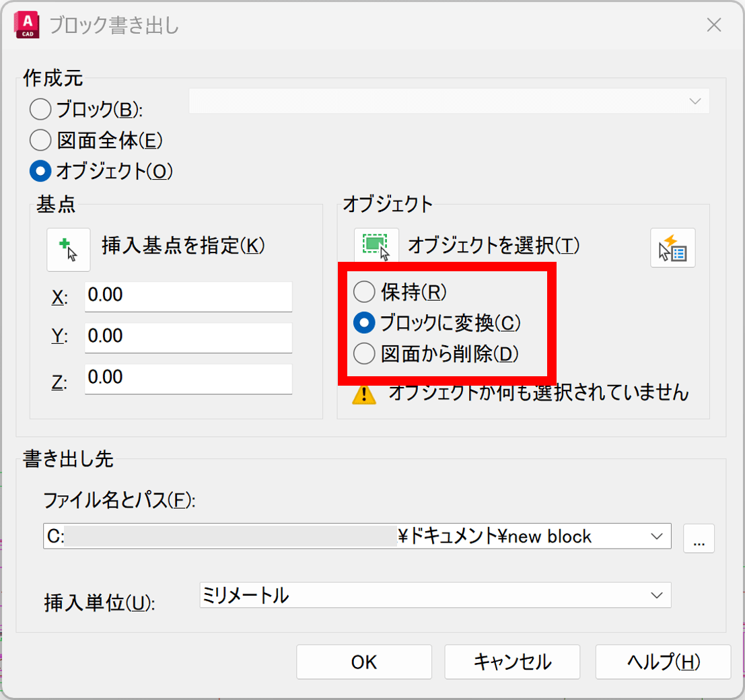The height and width of the screenshot is (700, 745).
Task: Expand the block name dropdown at top
Action: click(695, 101)
